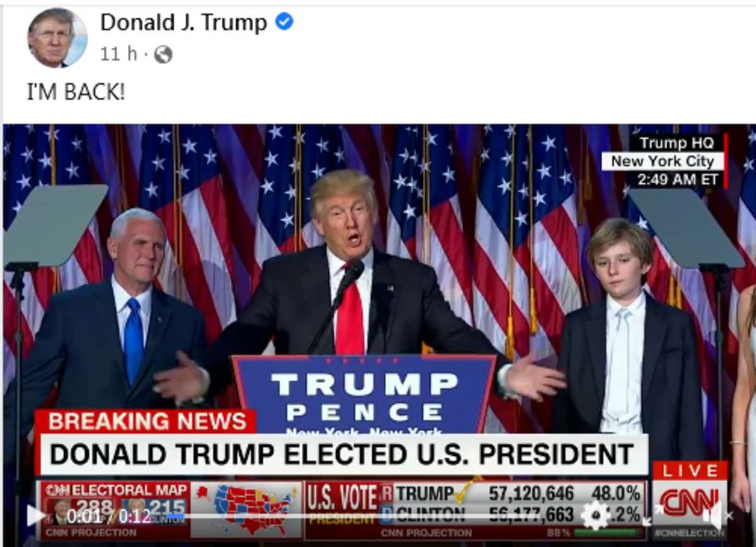
Task: Click the center of the video frame
Action: point(379,332)
